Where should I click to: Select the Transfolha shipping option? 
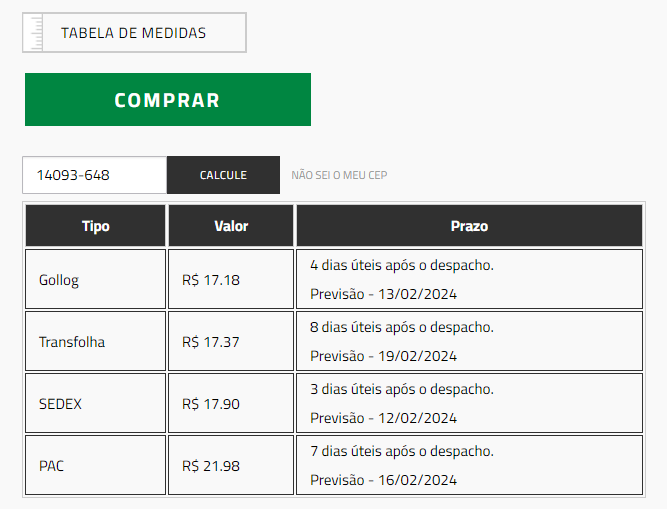click(95, 341)
